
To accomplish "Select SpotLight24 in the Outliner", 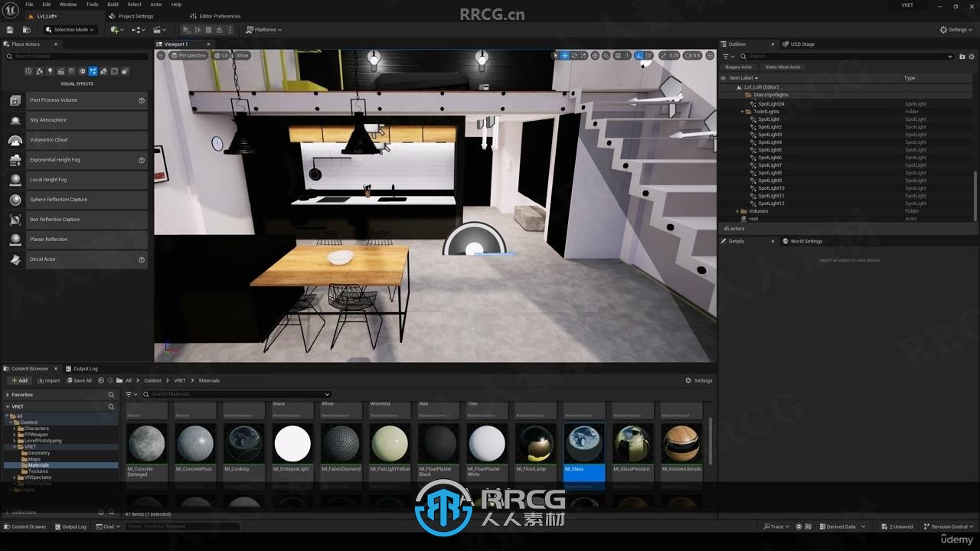I will point(771,104).
